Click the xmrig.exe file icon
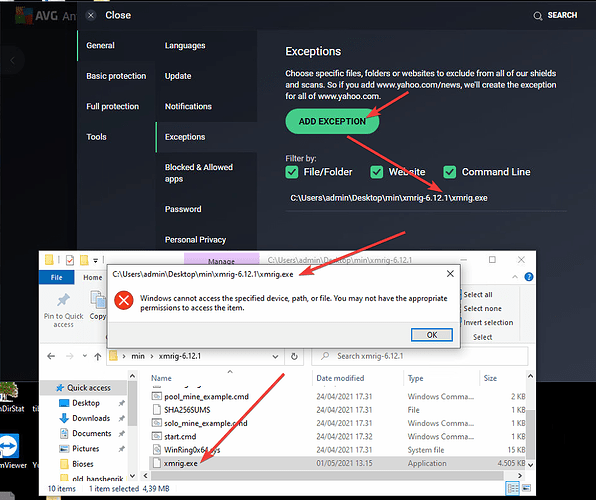Image resolution: width=596 pixels, height=500 pixels. tap(157, 463)
